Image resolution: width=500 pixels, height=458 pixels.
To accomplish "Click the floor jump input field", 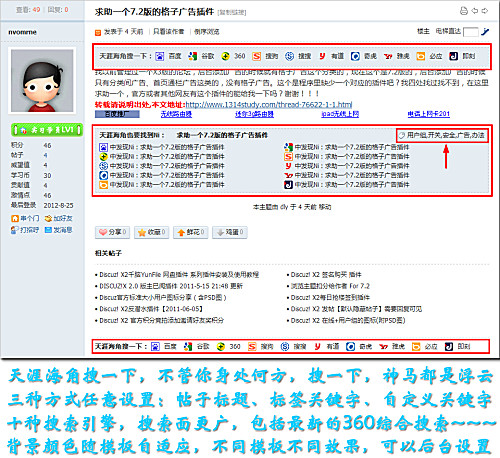I will 470,32.
